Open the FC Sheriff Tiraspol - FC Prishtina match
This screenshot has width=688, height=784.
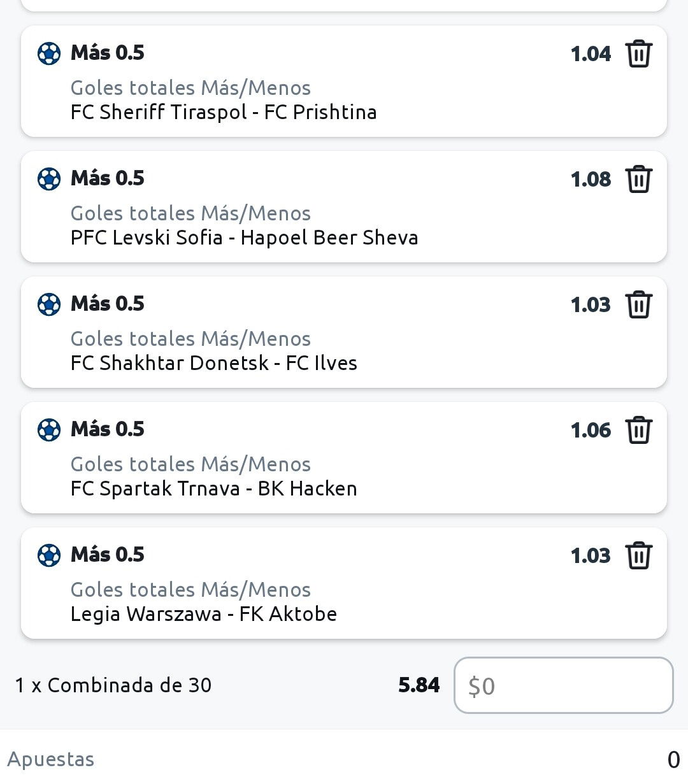[224, 112]
